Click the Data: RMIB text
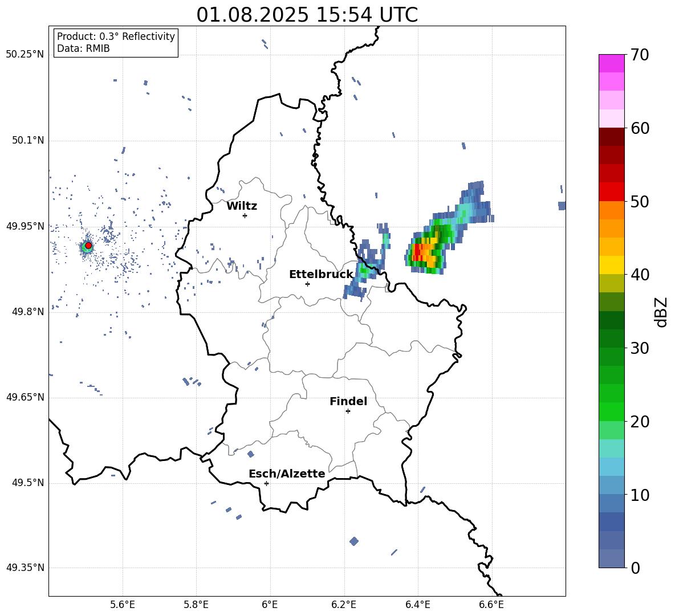The height and width of the screenshot is (616, 675). click(83, 48)
